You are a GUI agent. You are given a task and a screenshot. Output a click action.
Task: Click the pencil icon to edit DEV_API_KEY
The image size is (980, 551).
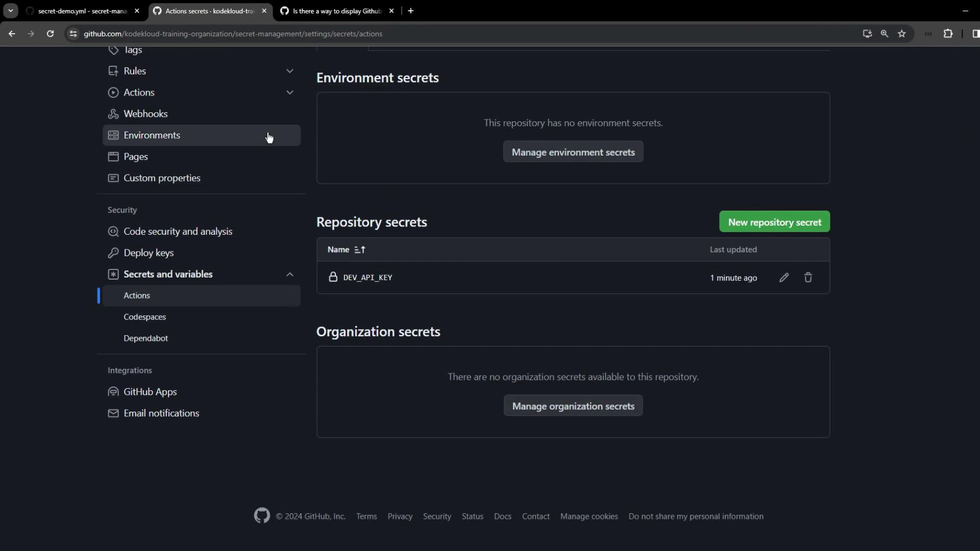[x=784, y=278]
